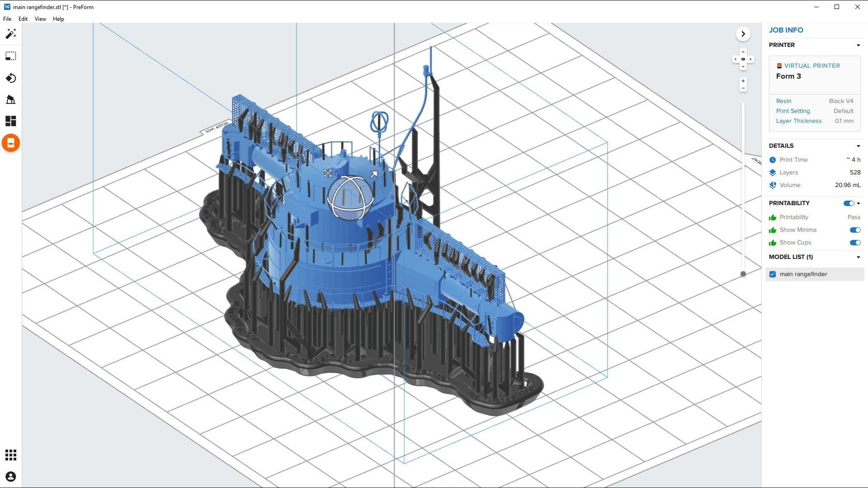Click the Virtual Printer link
The width and height of the screenshot is (868, 488).
point(812,66)
